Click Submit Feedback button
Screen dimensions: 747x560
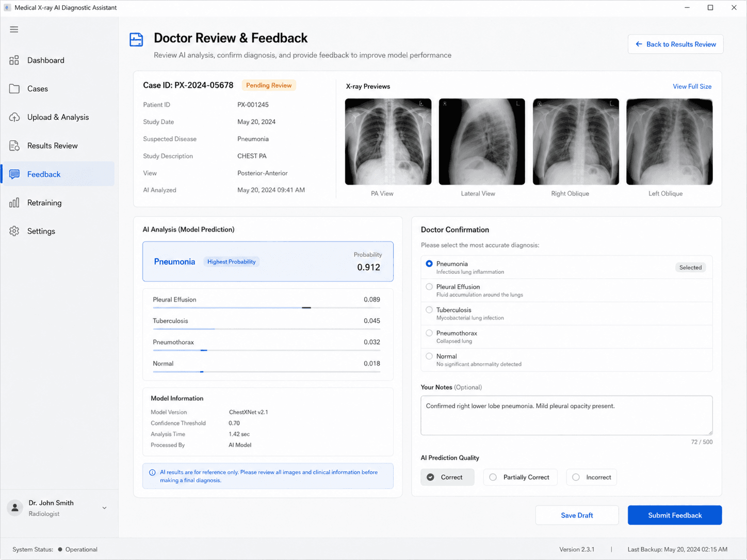point(675,515)
